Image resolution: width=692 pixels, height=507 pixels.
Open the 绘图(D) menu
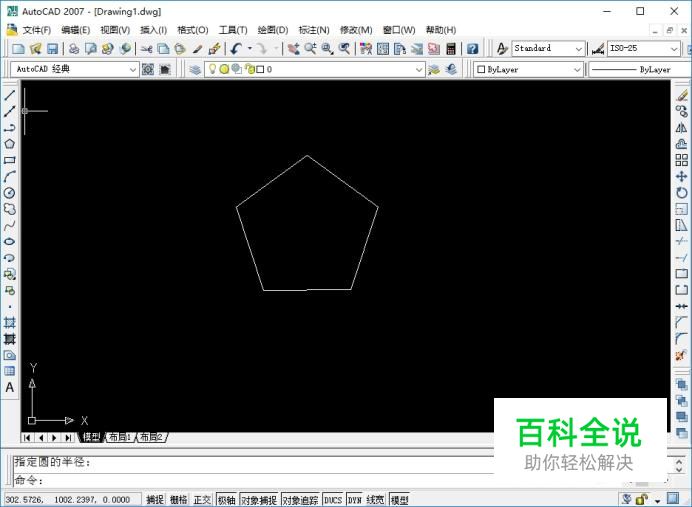click(273, 30)
